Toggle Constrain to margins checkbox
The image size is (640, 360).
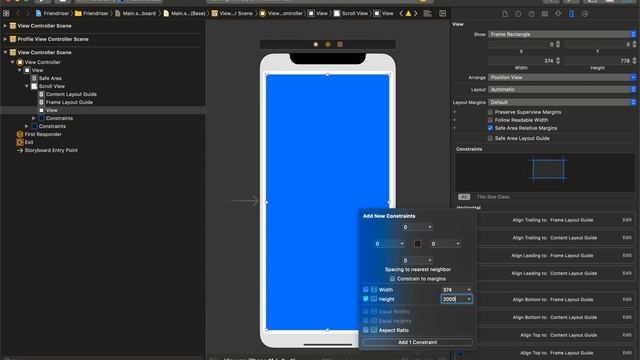pos(392,279)
